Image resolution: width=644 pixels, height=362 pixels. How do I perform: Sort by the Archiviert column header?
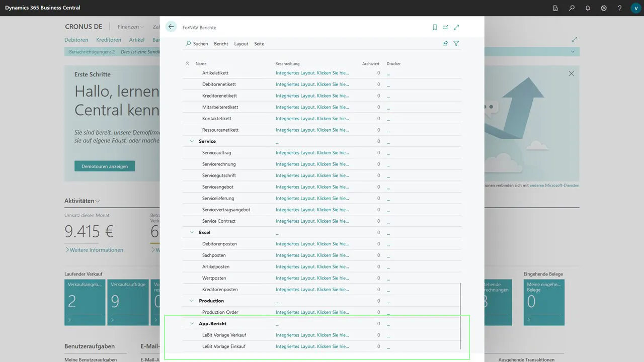click(x=371, y=64)
